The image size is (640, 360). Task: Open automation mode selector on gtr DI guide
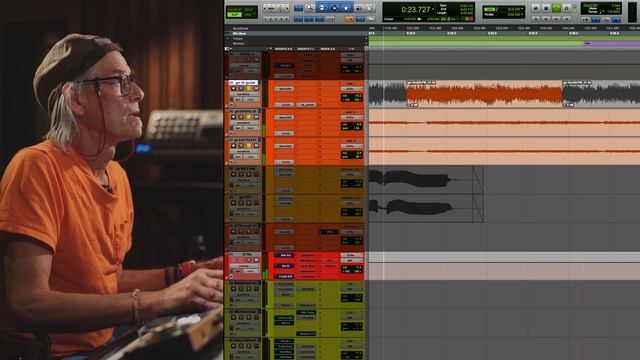click(251, 99)
